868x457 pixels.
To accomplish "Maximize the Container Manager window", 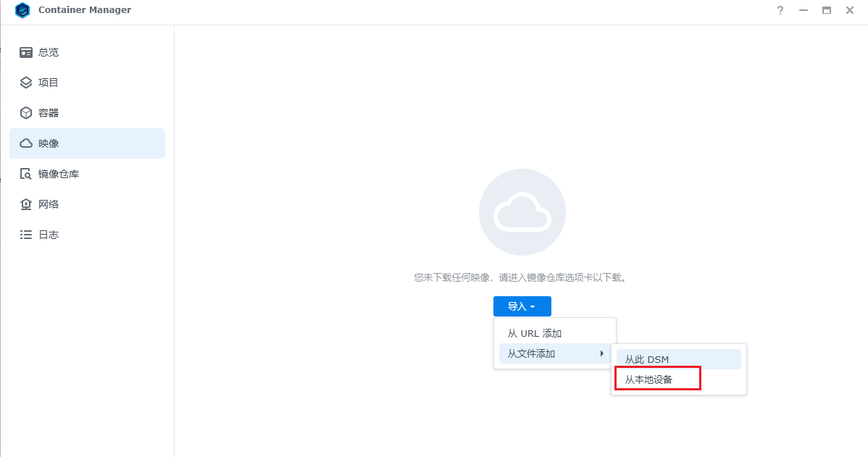I will pyautogui.click(x=826, y=10).
